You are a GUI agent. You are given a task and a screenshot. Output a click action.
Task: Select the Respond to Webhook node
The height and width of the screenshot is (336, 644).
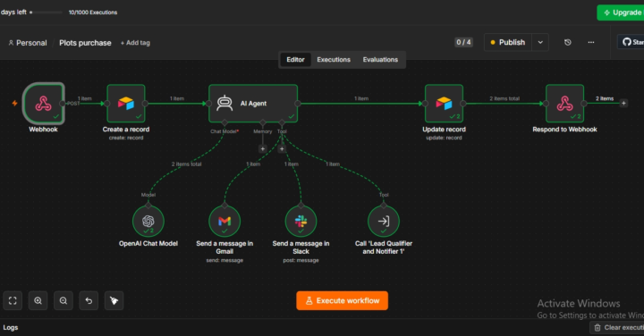(x=564, y=104)
